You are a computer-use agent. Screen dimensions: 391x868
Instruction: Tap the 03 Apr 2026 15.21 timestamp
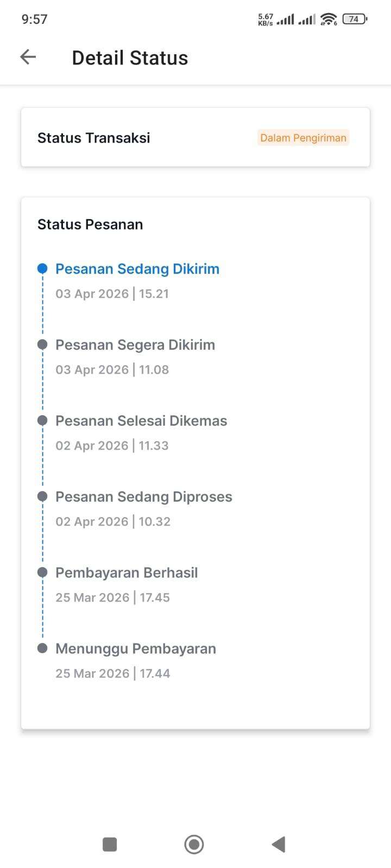112,294
